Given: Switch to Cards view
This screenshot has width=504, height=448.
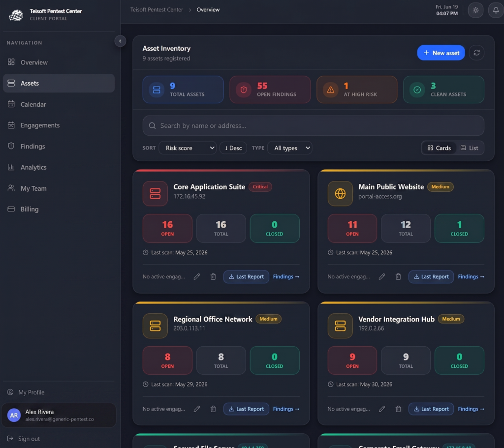Looking at the screenshot, I should 439,148.
